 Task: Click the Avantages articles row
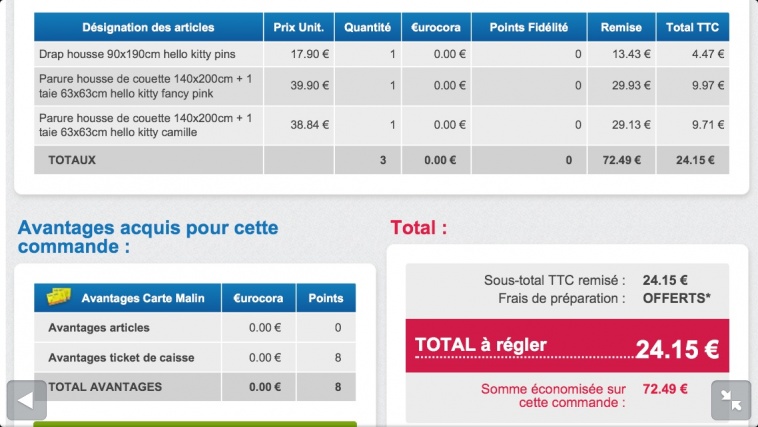pos(195,327)
